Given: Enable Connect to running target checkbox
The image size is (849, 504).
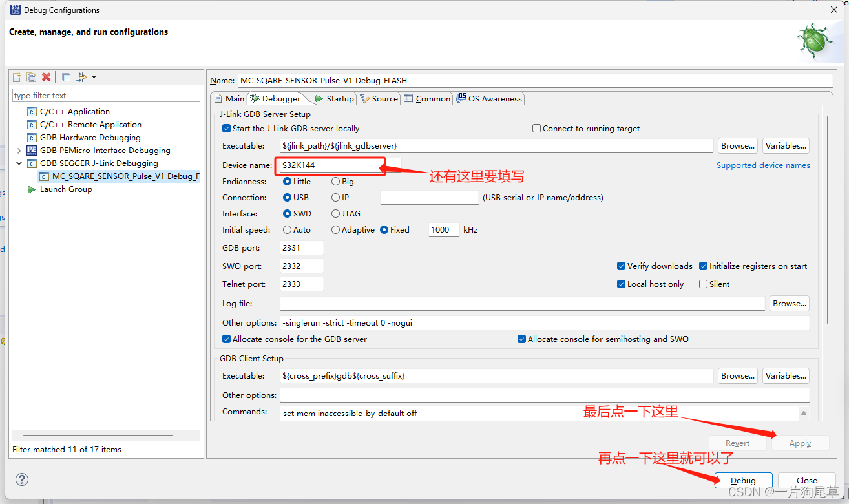Looking at the screenshot, I should pos(536,129).
